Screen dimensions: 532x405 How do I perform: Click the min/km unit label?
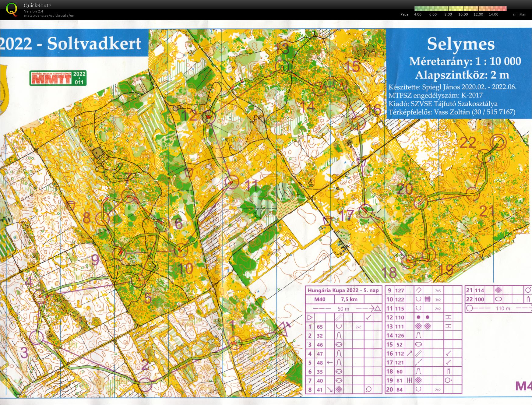pyautogui.click(x=519, y=14)
